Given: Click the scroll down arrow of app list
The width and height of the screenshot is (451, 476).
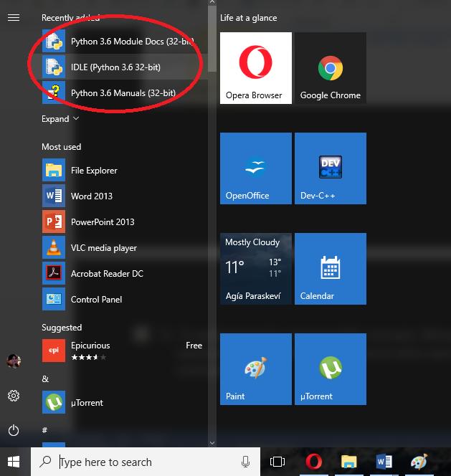Looking at the screenshot, I should 212,443.
